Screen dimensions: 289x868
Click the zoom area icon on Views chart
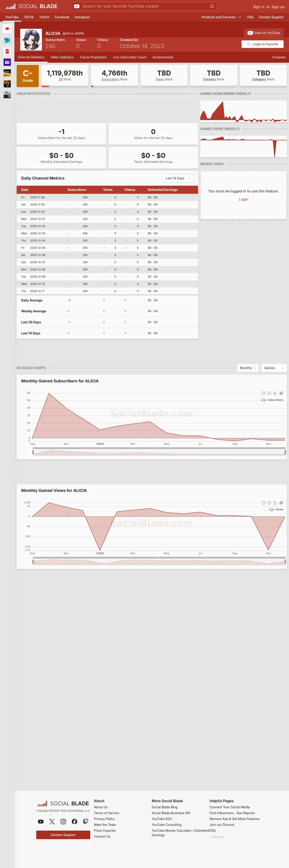pyautogui.click(x=263, y=503)
